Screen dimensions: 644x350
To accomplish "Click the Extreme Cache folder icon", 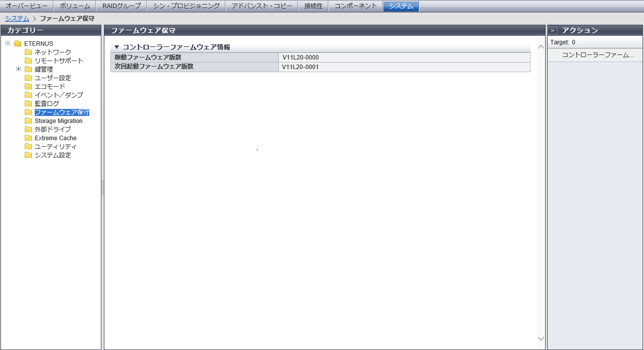I will coord(28,138).
